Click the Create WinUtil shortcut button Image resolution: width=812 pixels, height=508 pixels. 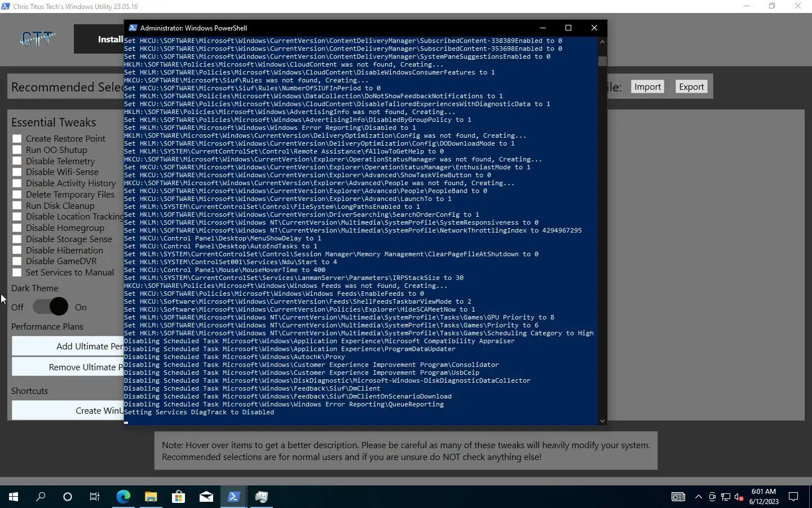(x=68, y=410)
